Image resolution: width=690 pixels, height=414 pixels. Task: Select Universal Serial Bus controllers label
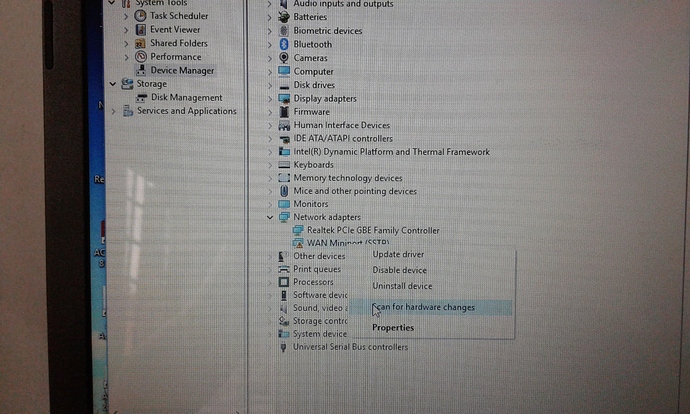click(x=350, y=347)
